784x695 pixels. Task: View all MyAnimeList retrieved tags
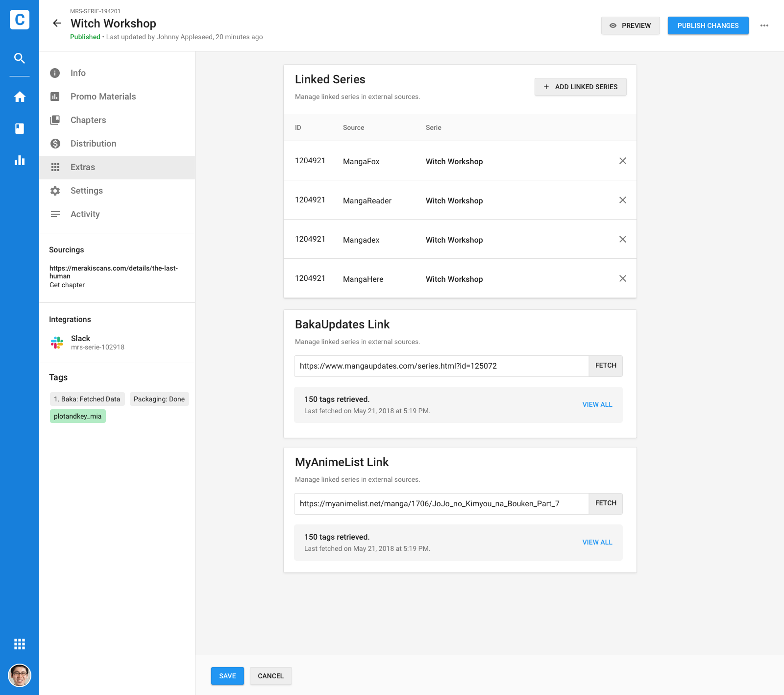(x=597, y=542)
